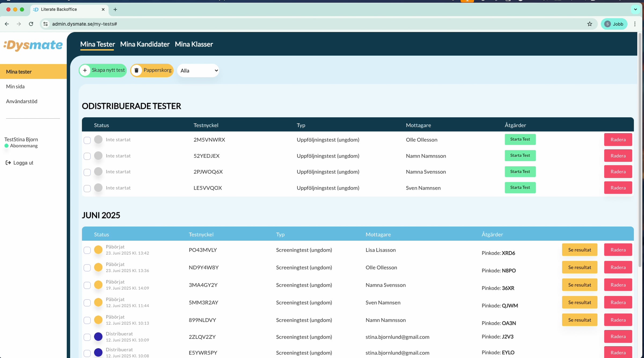Viewport: 644px width, 358px height.
Task: Open the Chrome three-dot menu
Action: click(635, 24)
